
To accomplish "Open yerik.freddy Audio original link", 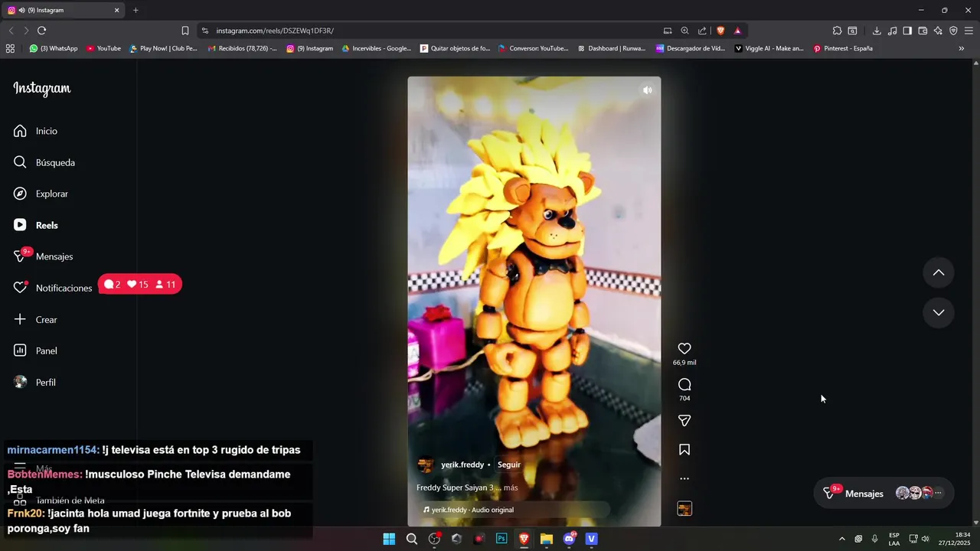I will [472, 510].
